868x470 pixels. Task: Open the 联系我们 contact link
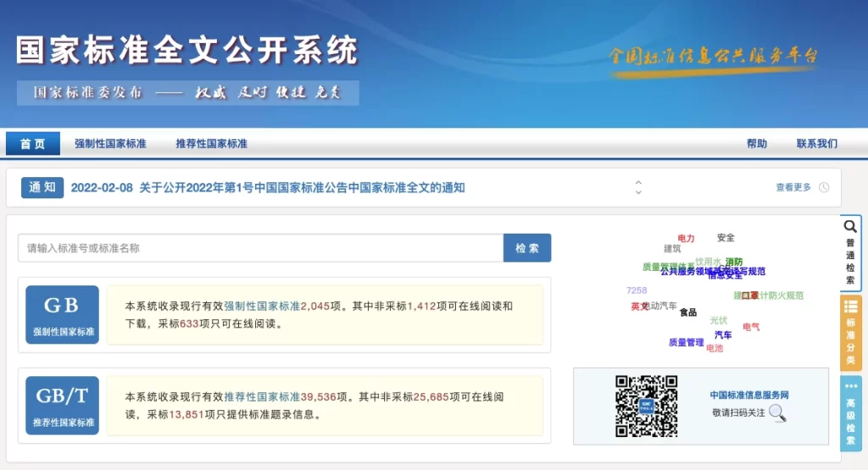816,144
